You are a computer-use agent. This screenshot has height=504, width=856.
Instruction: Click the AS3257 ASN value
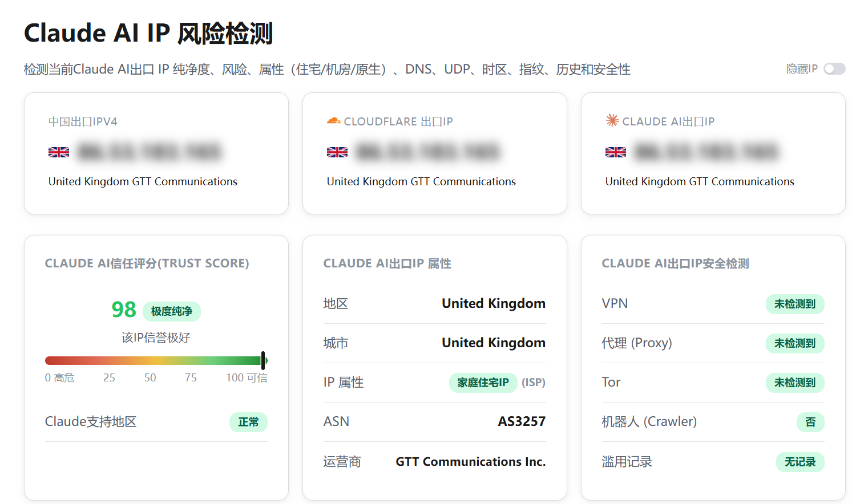pyautogui.click(x=522, y=421)
